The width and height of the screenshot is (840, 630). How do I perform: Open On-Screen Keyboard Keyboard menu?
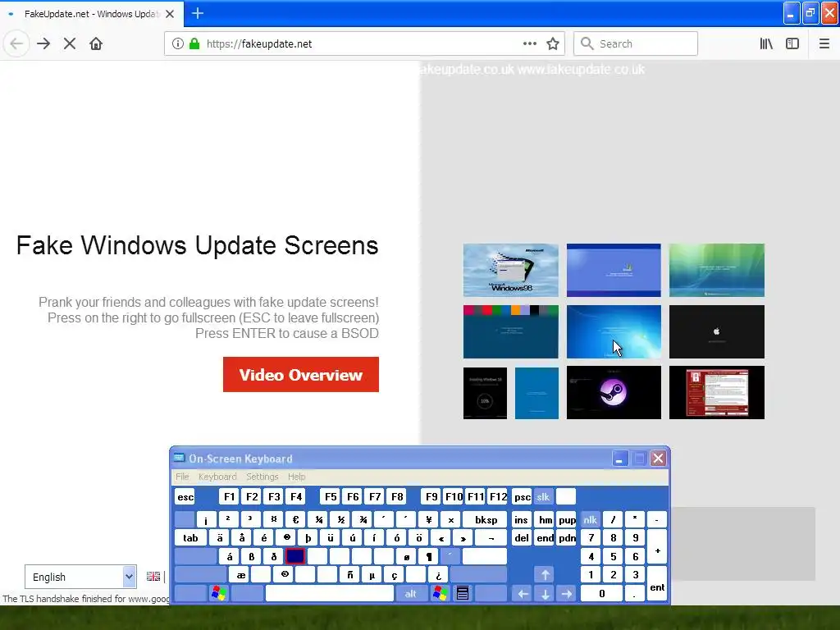click(x=217, y=477)
